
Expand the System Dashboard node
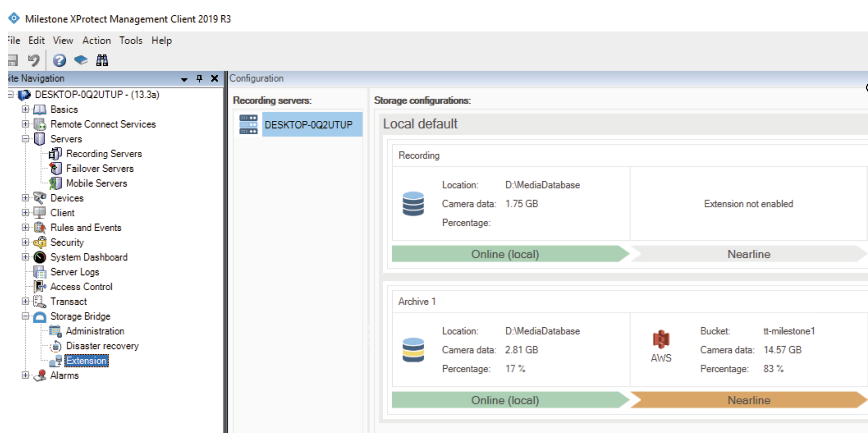(x=25, y=257)
